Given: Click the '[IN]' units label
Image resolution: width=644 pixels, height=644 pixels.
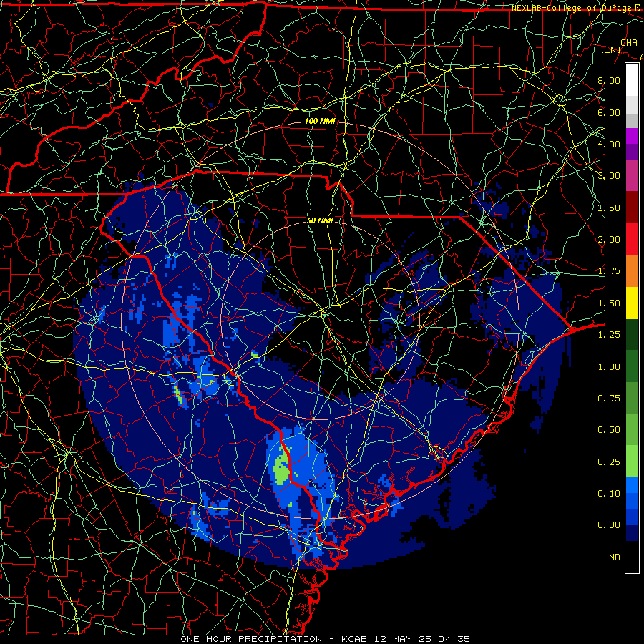Looking at the screenshot, I should (611, 49).
